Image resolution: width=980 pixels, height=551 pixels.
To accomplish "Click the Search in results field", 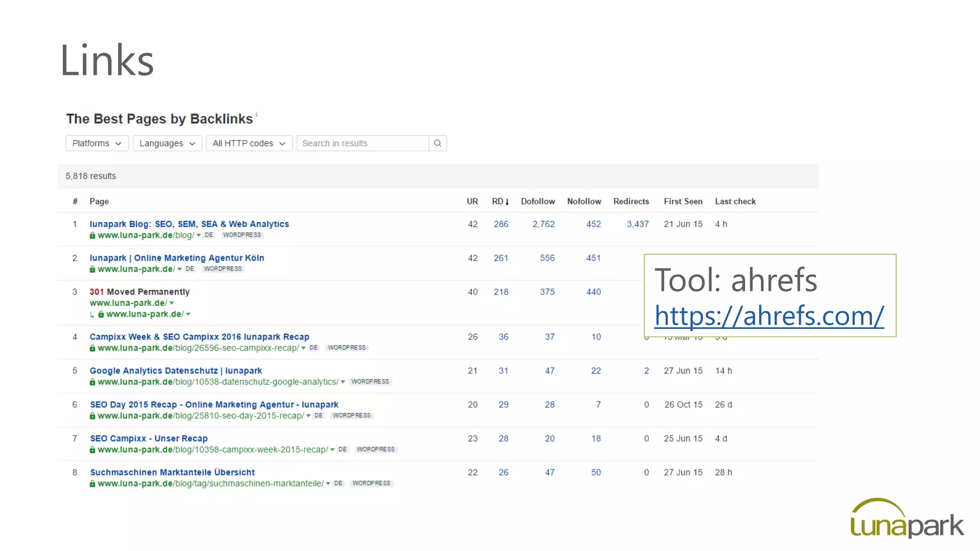I will click(x=363, y=143).
